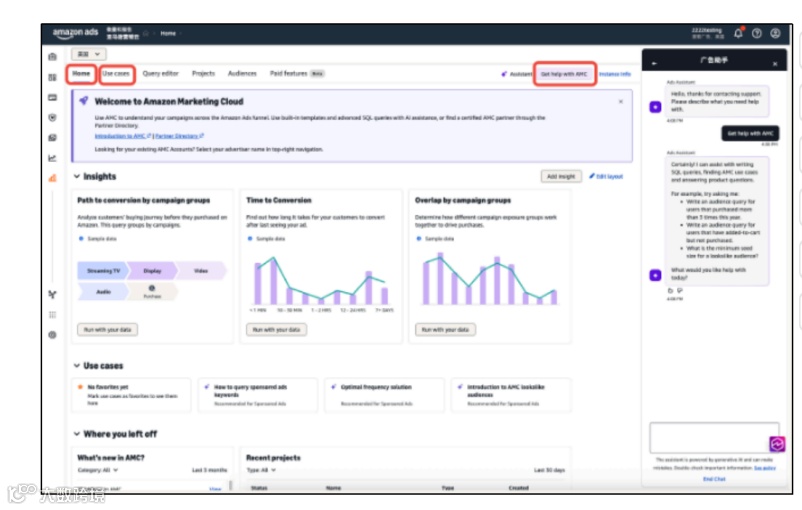Click the Home breadcrumb in the header
This screenshot has width=802, height=510.
(168, 33)
